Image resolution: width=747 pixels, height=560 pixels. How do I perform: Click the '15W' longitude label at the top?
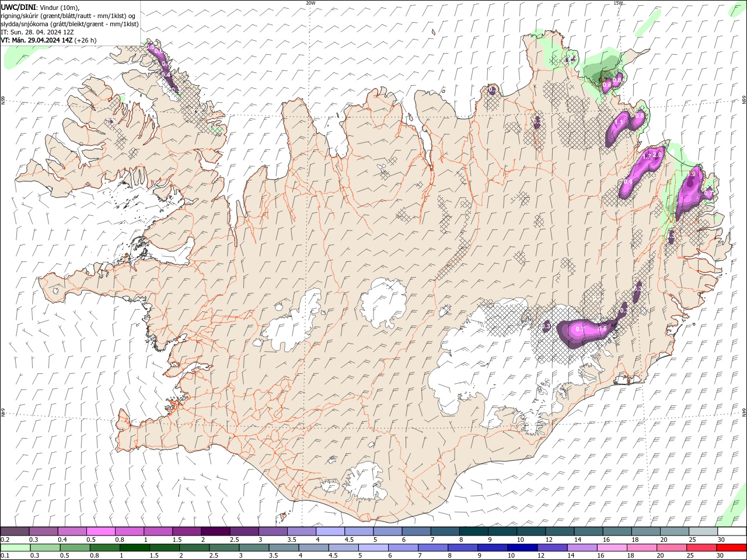[x=618, y=3]
